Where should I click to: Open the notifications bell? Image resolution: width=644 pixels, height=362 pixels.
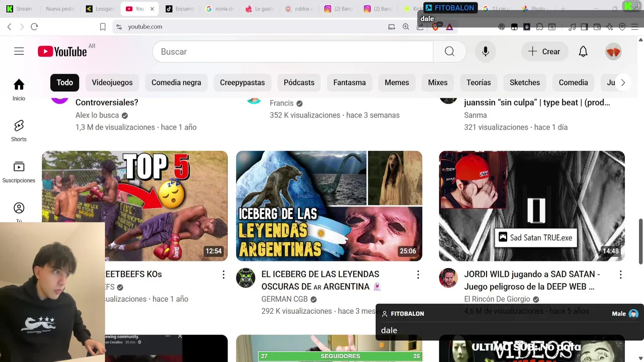coord(583,51)
